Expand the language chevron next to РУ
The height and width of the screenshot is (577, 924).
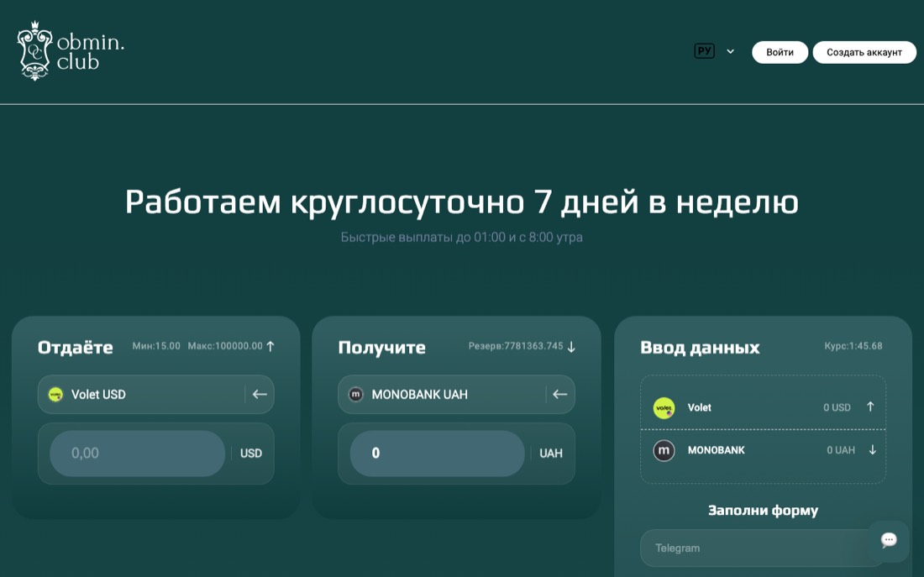click(730, 51)
